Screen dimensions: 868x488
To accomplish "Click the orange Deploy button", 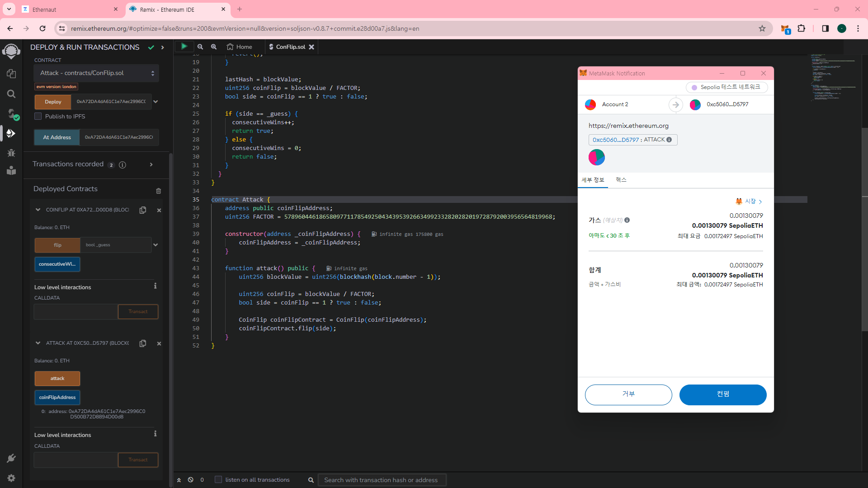I will click(53, 102).
